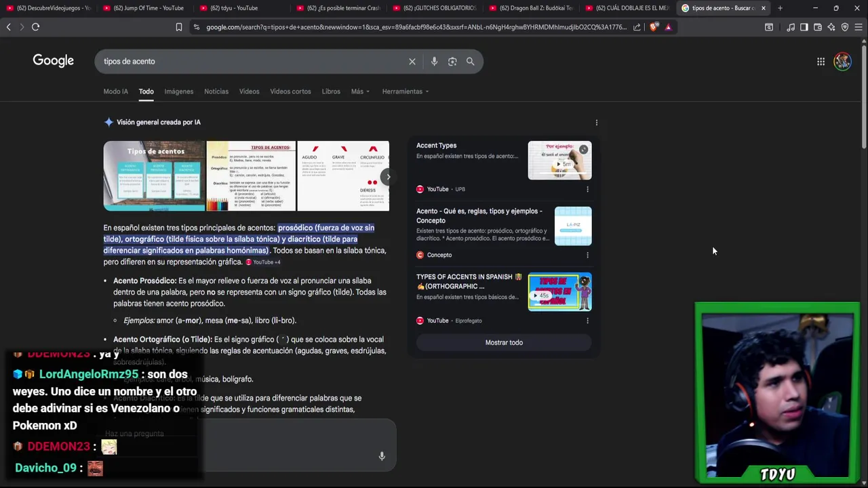This screenshot has width=868, height=488.
Task: Click the microphone in the AI question box
Action: [x=382, y=456]
